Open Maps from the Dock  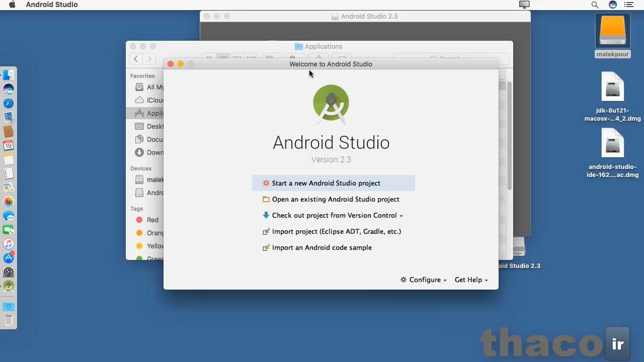point(9,188)
